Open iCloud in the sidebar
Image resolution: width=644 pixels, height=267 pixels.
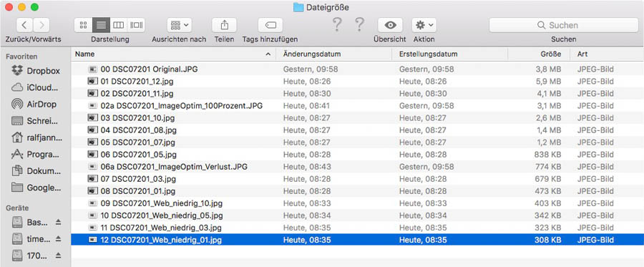35,87
